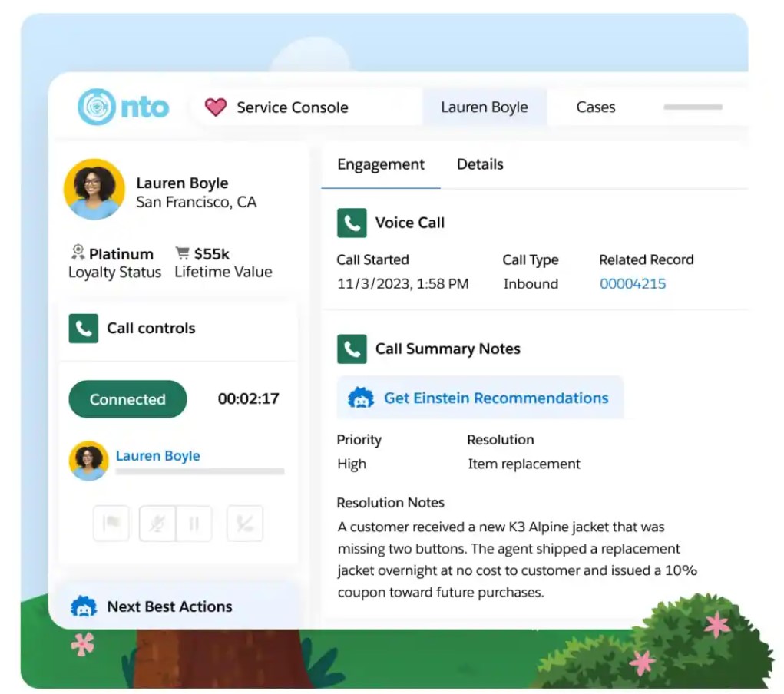Click Lauren Boyle's small avatar in call controls
The height and width of the screenshot is (694, 784).
coord(88,461)
